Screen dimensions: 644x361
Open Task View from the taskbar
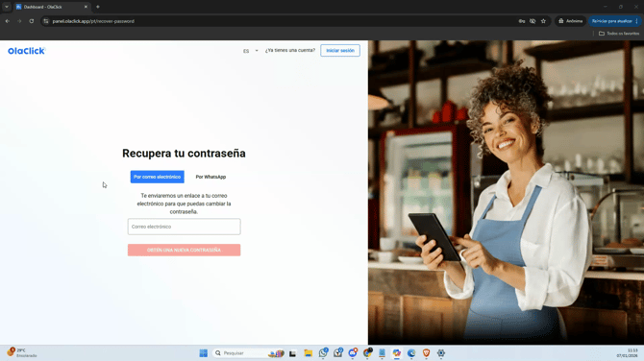click(293, 352)
